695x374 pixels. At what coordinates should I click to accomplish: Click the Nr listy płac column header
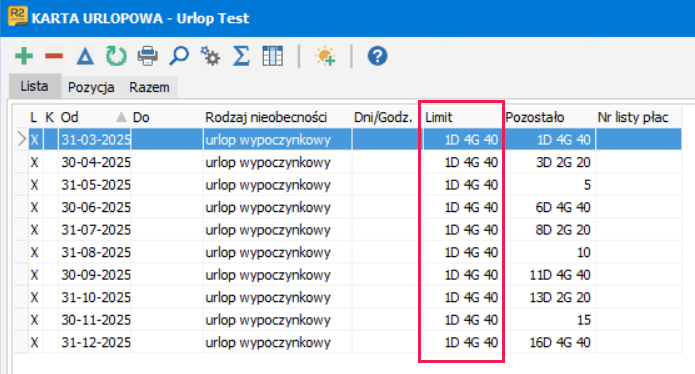[633, 117]
